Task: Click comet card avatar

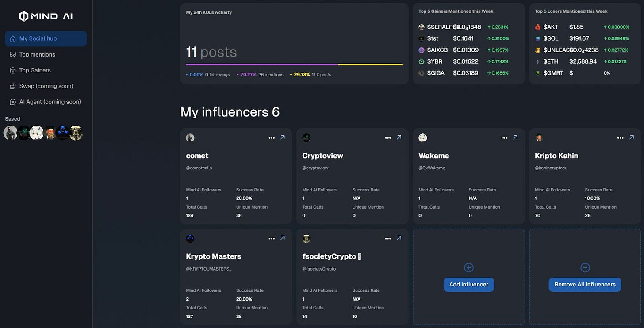Action: (190, 138)
